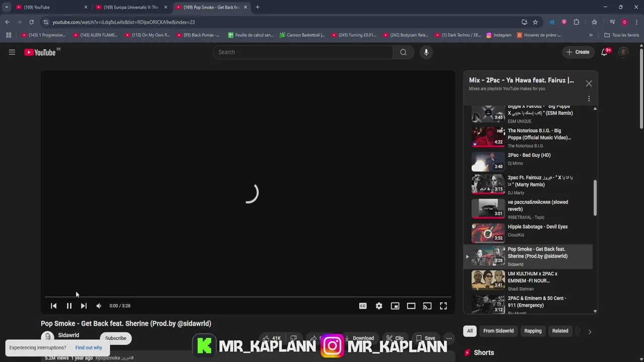
Task: Enable theater mode
Action: coord(411,306)
